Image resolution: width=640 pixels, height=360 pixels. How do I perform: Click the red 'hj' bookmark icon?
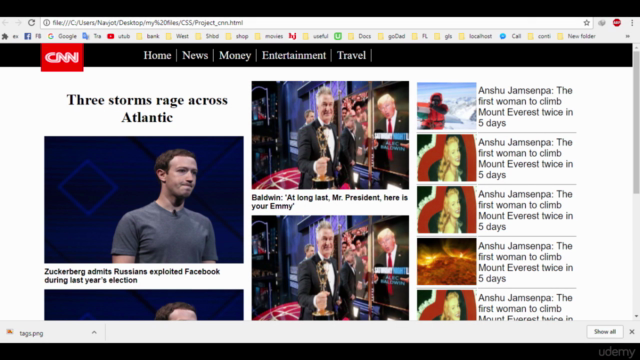[292, 36]
